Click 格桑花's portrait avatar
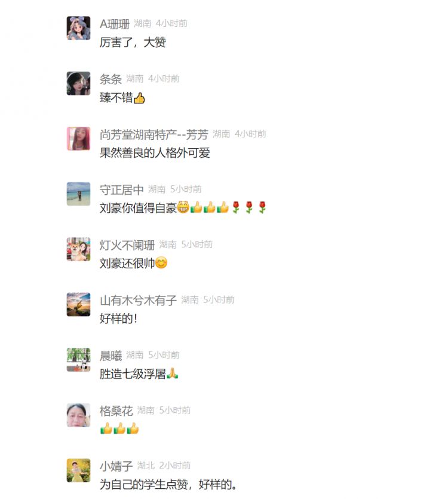Image resolution: width=448 pixels, height=499 pixels. coord(78,415)
